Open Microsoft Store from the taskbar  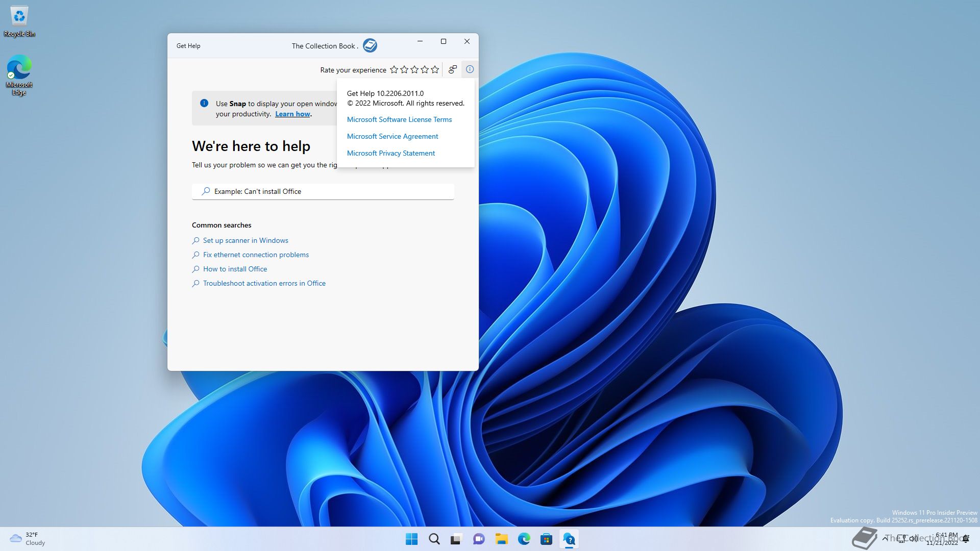coord(546,539)
